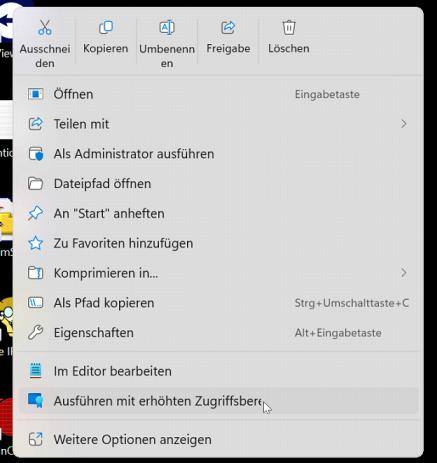Click the Umbenennen rename icon
The image size is (437, 463).
click(x=167, y=28)
